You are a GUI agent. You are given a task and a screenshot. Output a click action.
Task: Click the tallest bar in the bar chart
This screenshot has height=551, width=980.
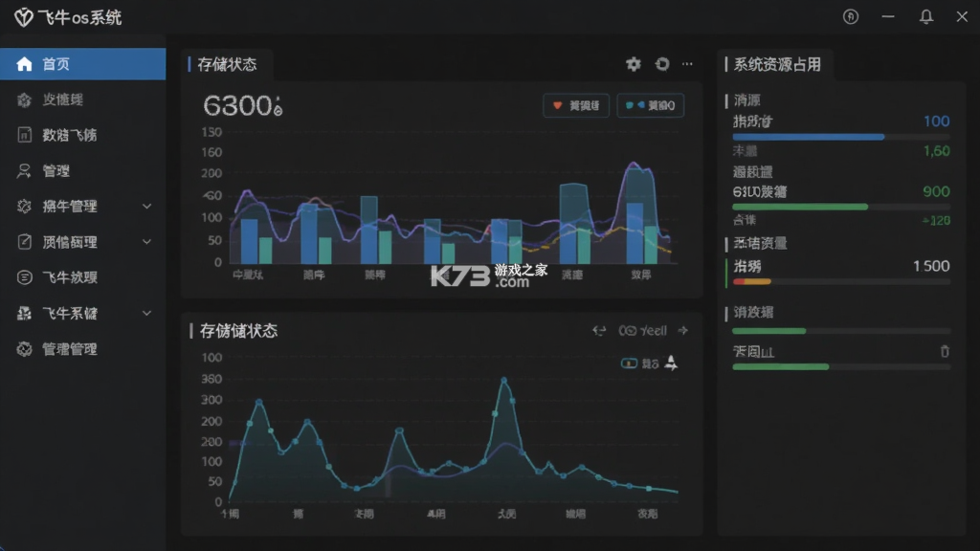[639, 215]
